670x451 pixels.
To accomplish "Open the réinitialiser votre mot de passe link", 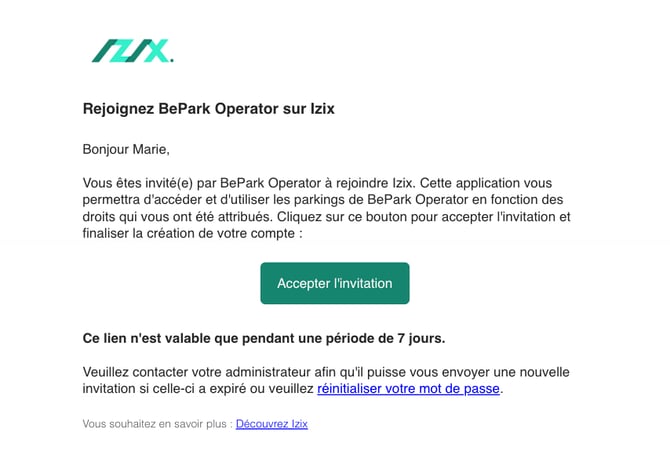I will 408,388.
